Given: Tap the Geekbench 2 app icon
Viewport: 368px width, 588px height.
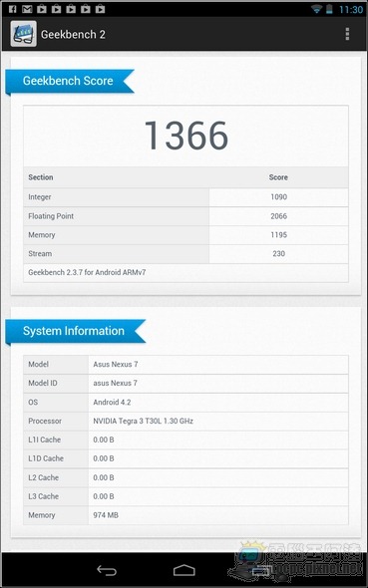Looking at the screenshot, I should [23, 34].
